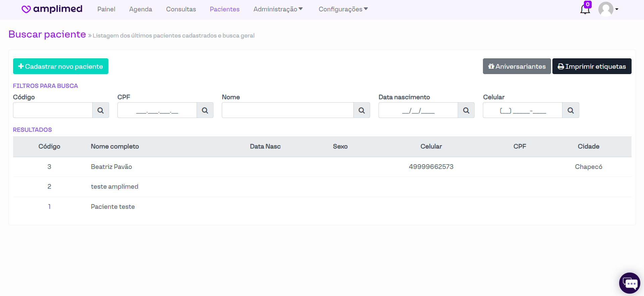The height and width of the screenshot is (296, 644).
Task: Expand the Administração dropdown menu
Action: (x=278, y=9)
